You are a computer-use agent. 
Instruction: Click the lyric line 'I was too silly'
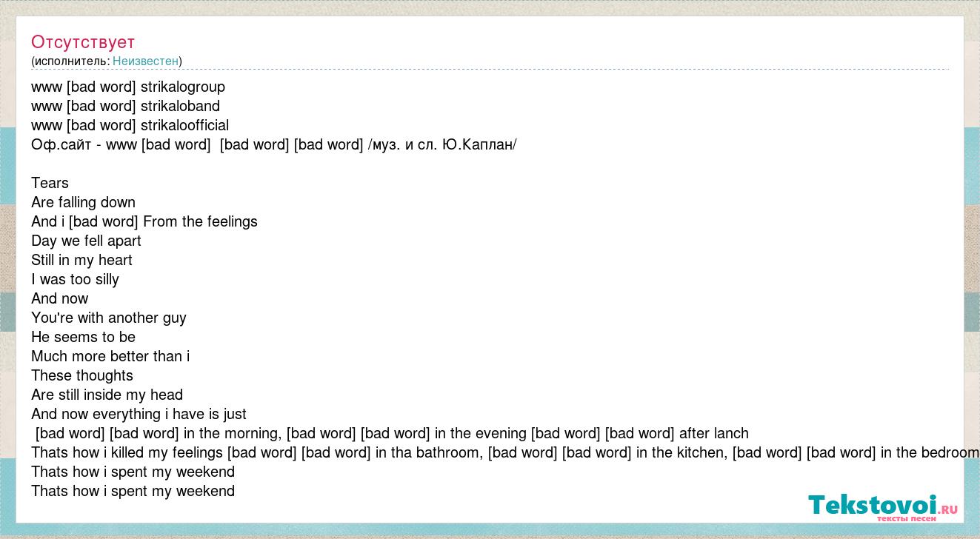[75, 279]
